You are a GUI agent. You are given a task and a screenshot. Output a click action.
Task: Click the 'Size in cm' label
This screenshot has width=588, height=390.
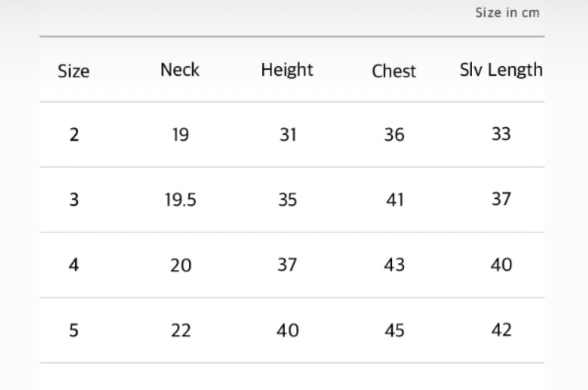click(507, 13)
